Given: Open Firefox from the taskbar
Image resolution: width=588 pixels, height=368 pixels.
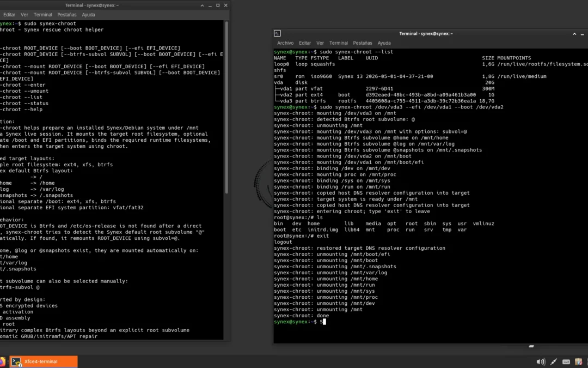Looking at the screenshot, I should click(x=2, y=361).
